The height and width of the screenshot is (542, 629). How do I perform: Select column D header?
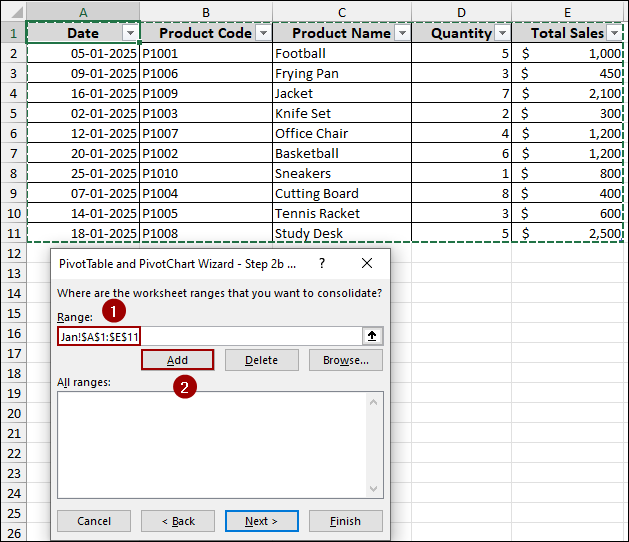[461, 12]
